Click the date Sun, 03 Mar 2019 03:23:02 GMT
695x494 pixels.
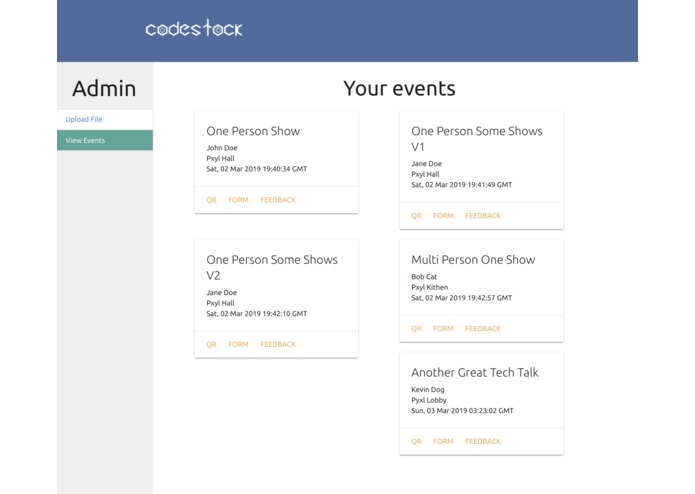462,411
